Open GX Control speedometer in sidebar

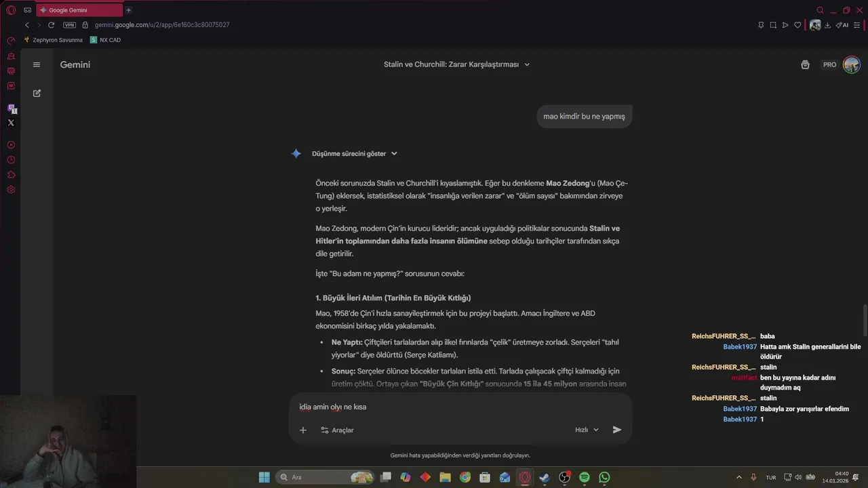11,41
